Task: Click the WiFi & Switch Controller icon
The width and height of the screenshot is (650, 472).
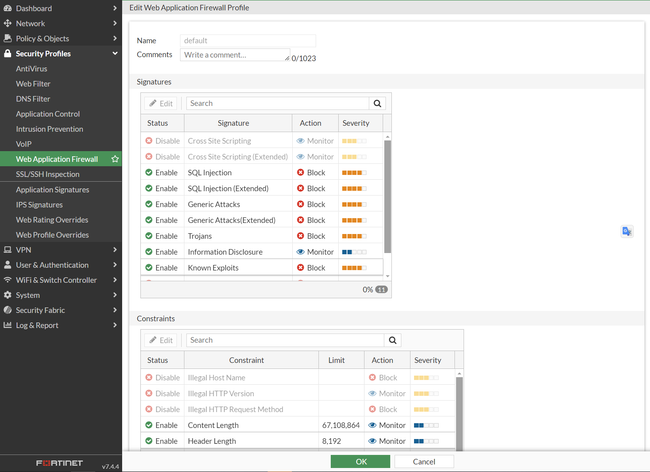Action: [7, 280]
